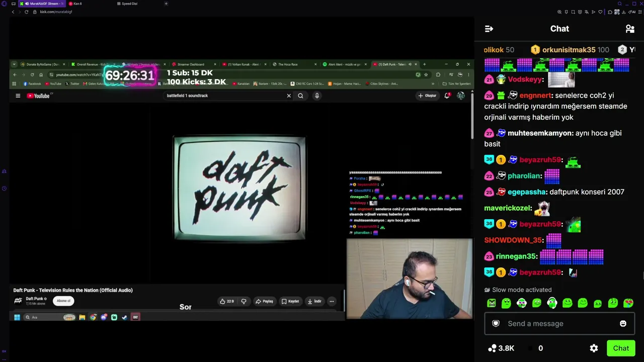Open username egepassha in chat
This screenshot has height=362, width=644.
[527, 192]
